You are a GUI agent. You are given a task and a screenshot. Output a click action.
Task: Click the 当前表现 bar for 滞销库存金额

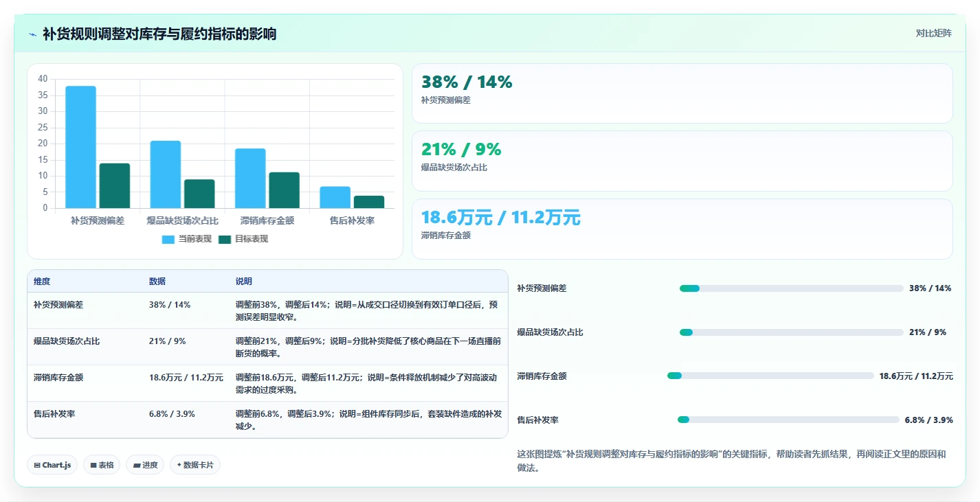click(x=250, y=178)
